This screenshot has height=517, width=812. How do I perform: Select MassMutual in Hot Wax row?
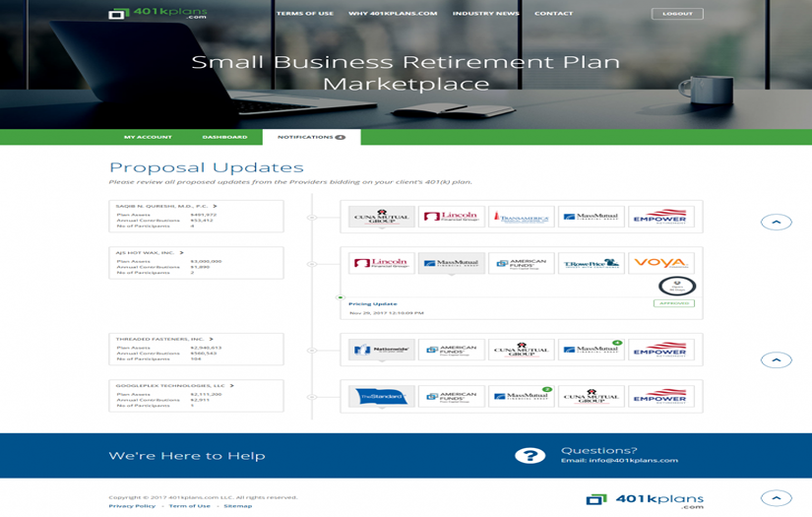451,263
